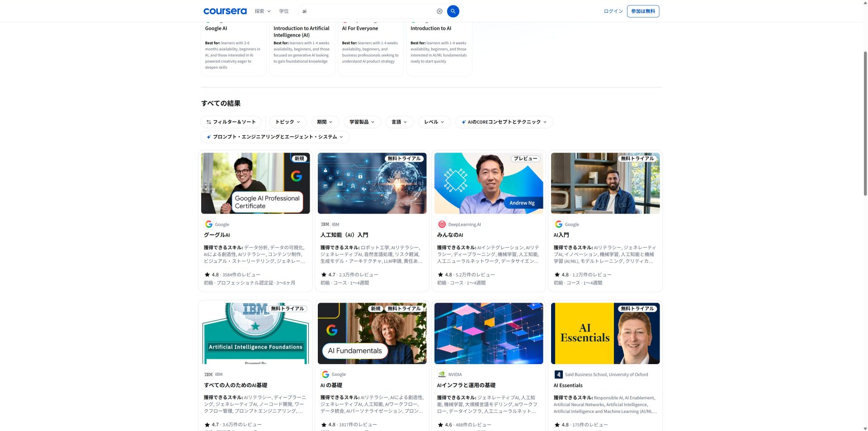Click the filter icon in フィルター＆ソート
Screen dimensions: 868x431
(x=208, y=122)
